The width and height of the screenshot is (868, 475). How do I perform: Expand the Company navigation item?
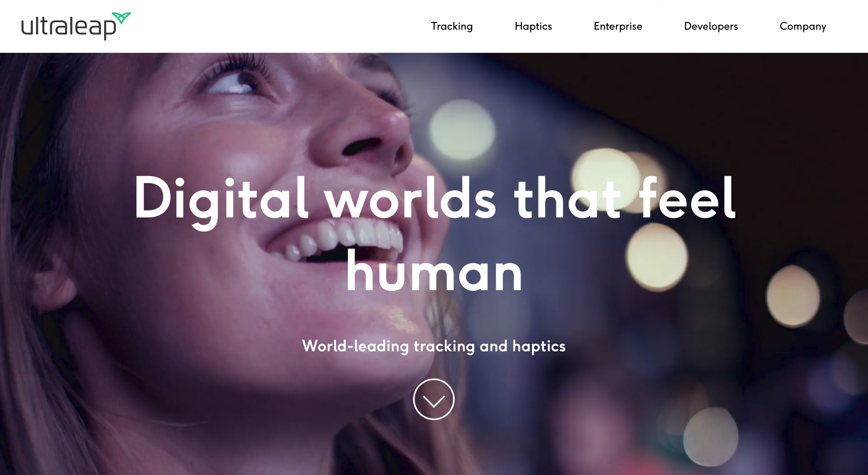coord(803,26)
